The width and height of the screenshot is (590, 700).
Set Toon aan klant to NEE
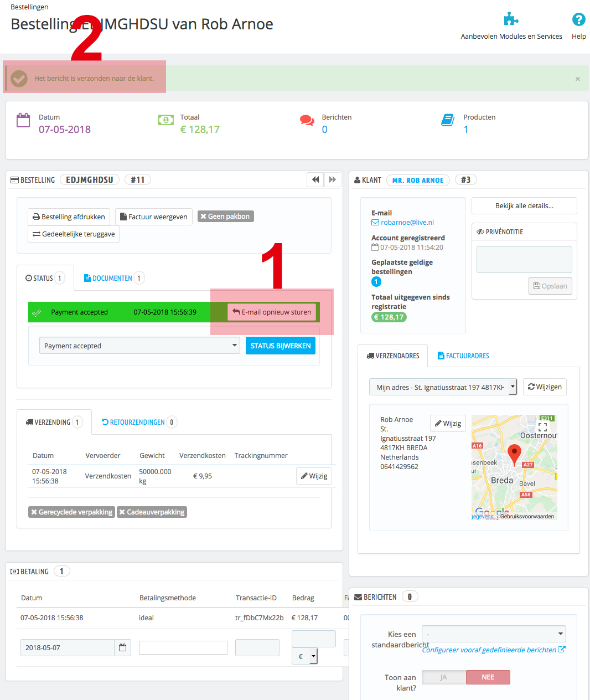click(488, 677)
